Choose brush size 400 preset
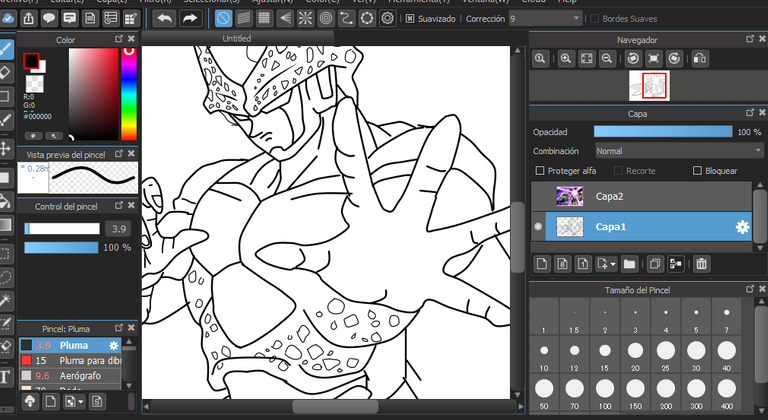This screenshot has width=768, height=420. [727, 393]
